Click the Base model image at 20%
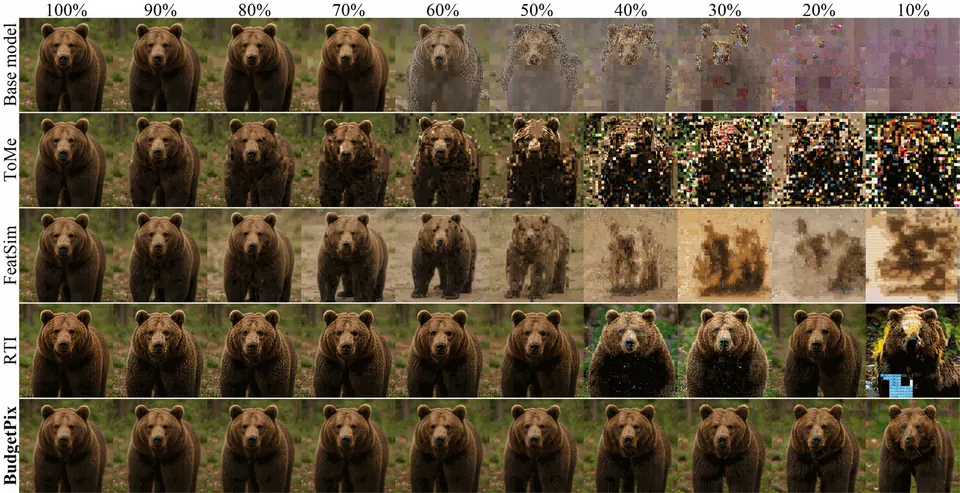The width and height of the screenshot is (960, 493). pos(819,64)
